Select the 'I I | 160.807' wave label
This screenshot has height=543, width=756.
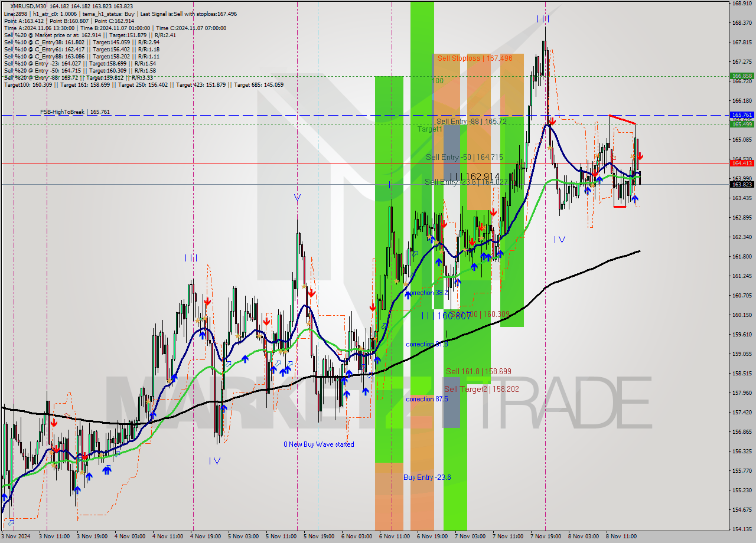click(447, 316)
